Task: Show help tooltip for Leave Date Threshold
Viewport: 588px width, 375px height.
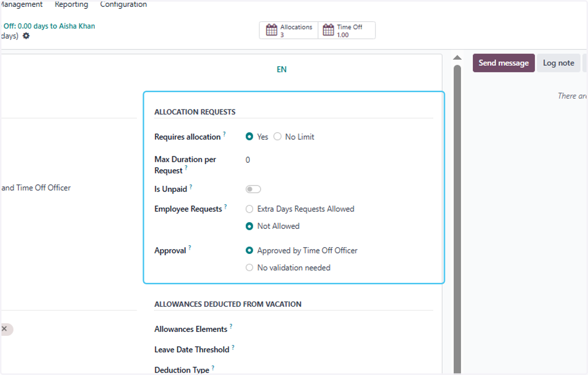Action: pos(233,347)
